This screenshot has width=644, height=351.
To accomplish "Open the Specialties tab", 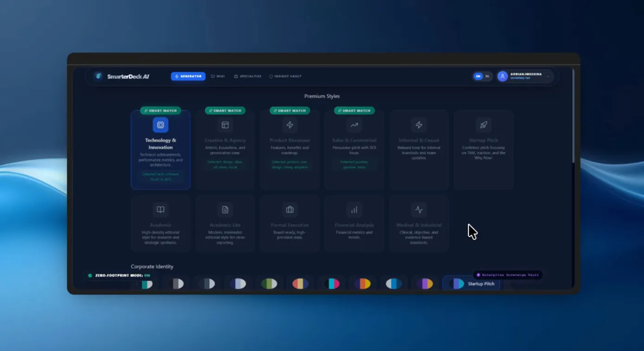I will pos(248,76).
